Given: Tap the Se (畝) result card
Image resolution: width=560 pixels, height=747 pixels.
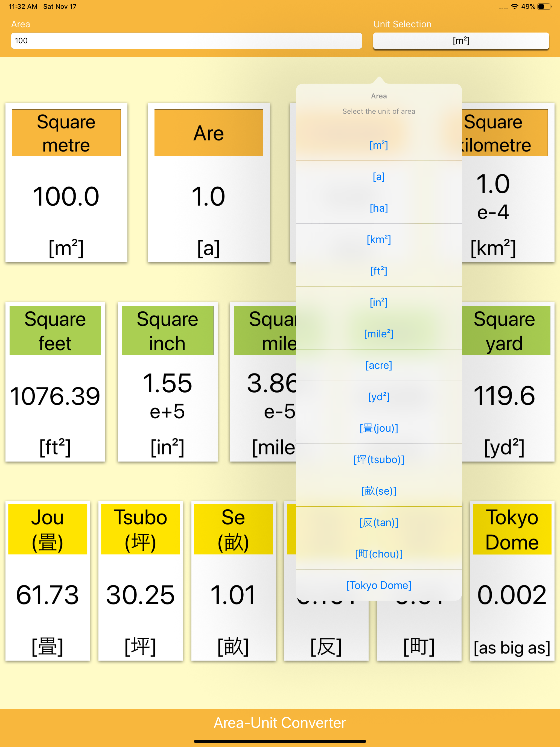Looking at the screenshot, I should (x=234, y=581).
